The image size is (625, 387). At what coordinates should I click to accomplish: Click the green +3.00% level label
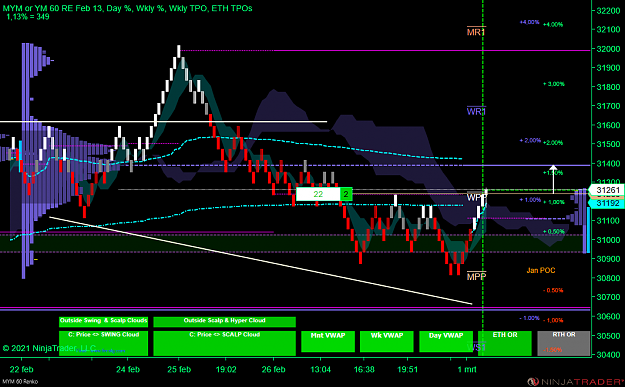click(x=554, y=84)
